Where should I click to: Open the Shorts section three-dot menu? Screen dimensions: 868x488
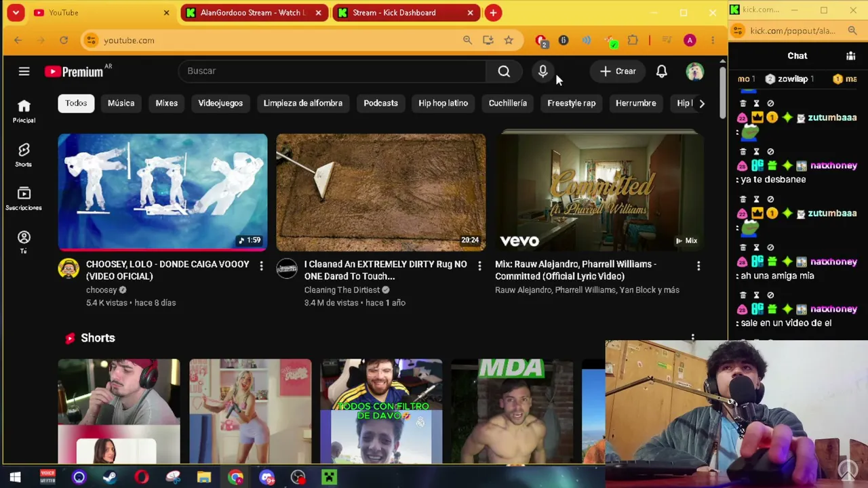pos(692,338)
